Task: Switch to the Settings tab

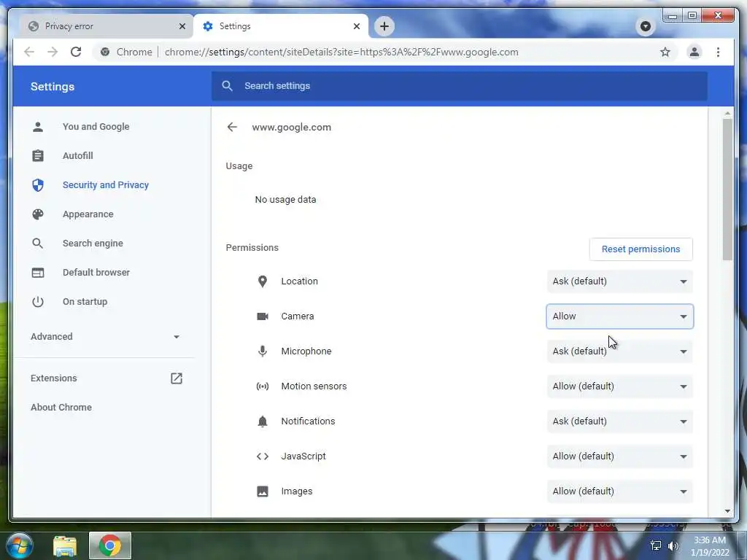Action: [x=281, y=26]
